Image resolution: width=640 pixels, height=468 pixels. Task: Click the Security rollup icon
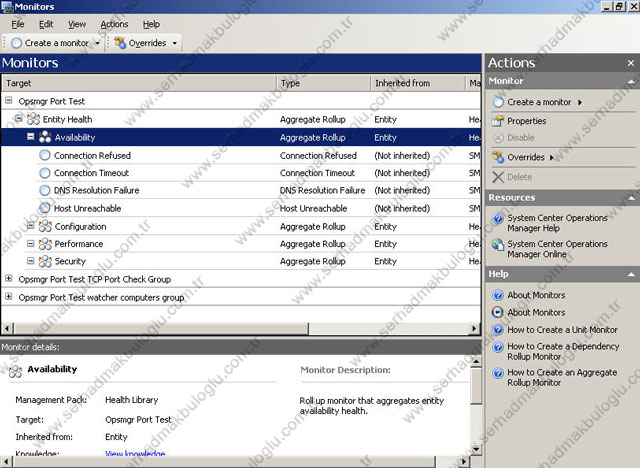pos(45,261)
